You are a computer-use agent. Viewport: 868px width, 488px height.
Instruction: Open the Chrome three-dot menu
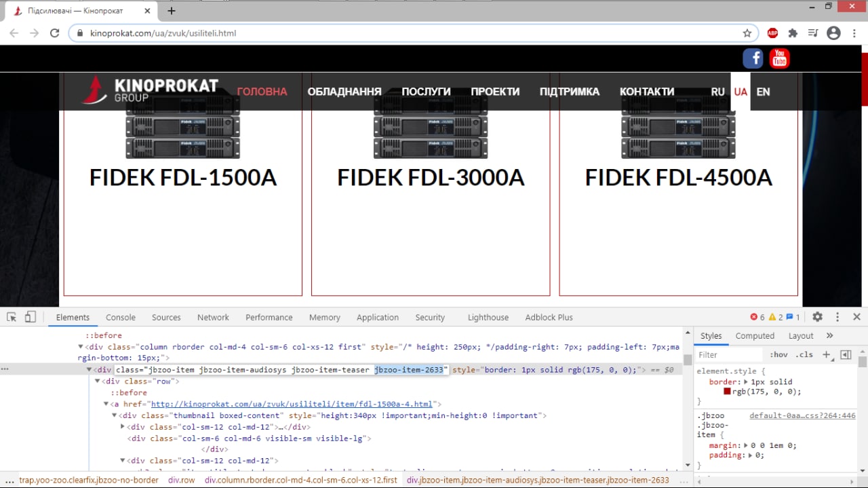click(854, 33)
